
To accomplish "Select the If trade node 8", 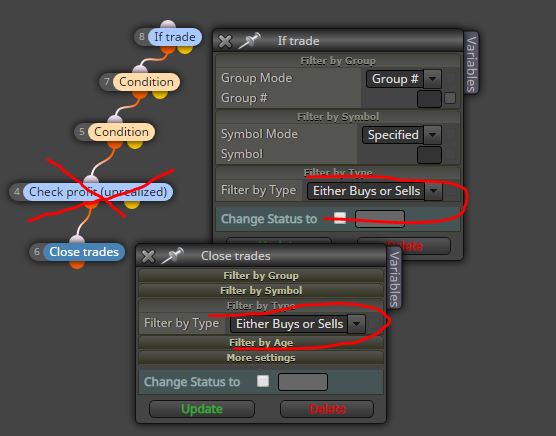I will (174, 37).
